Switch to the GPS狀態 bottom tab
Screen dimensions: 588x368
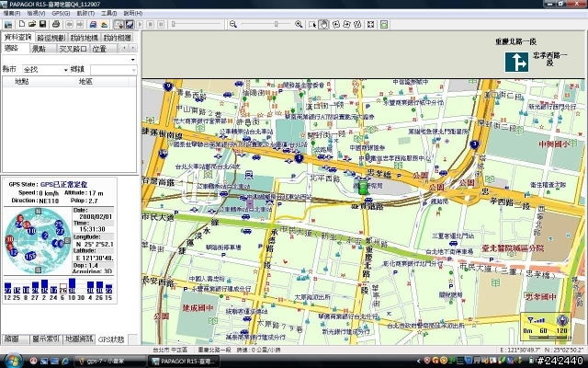coord(111,339)
